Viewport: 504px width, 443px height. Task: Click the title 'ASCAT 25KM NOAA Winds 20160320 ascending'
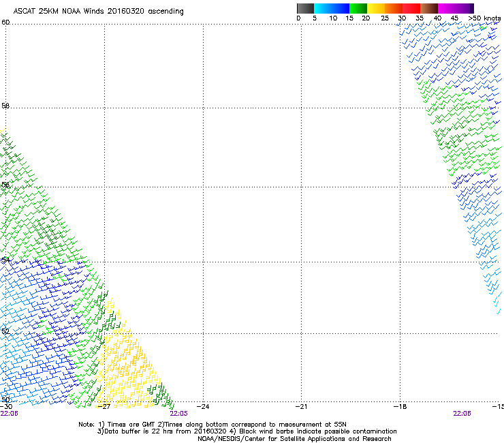coord(98,12)
